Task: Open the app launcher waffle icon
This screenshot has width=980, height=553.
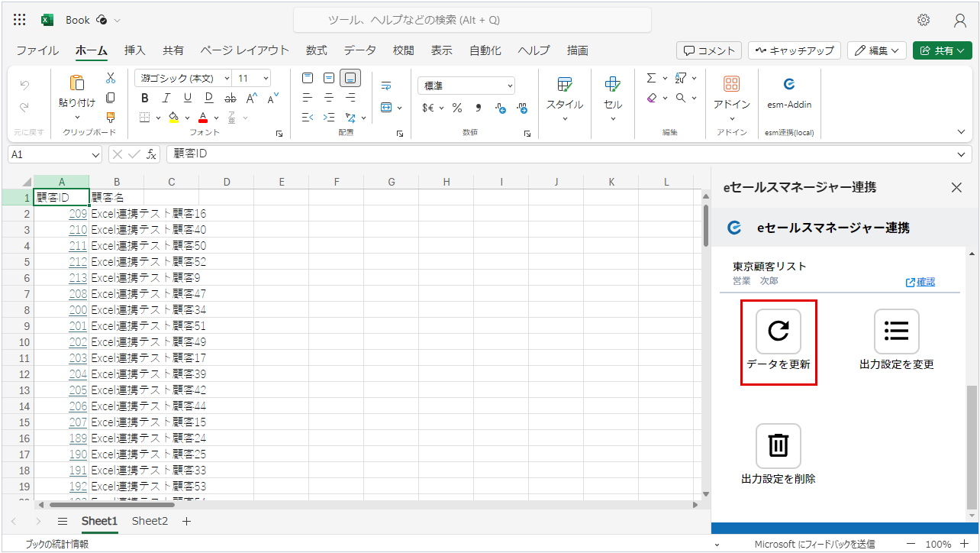Action: pos(20,20)
